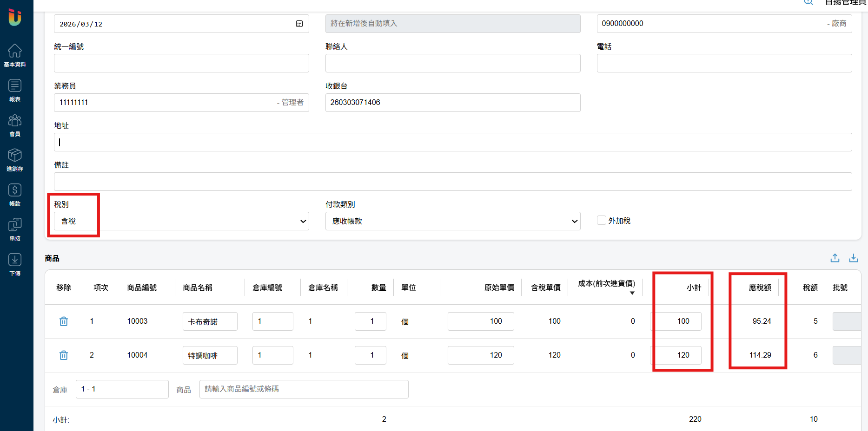Toggle the 成本(前次進貨價) column header arrow
868x431 pixels.
click(x=632, y=293)
